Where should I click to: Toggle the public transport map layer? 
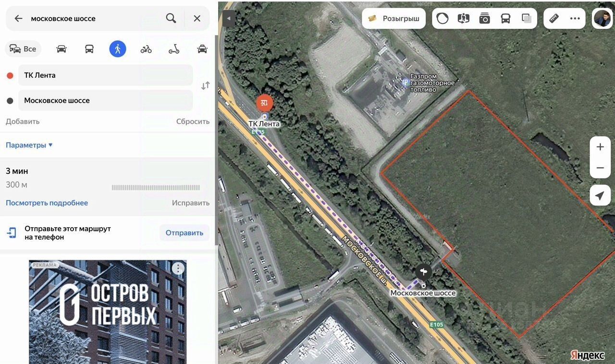[x=505, y=18]
